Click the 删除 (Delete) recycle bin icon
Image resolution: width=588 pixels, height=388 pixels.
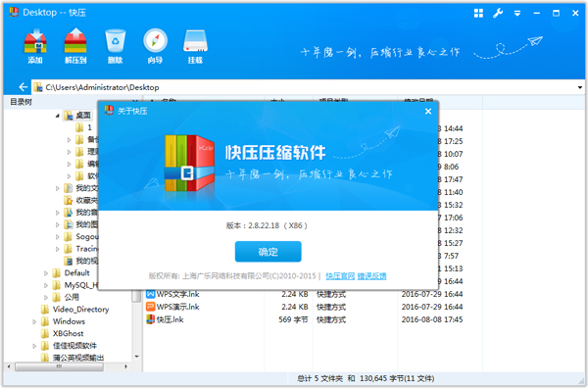tap(115, 45)
